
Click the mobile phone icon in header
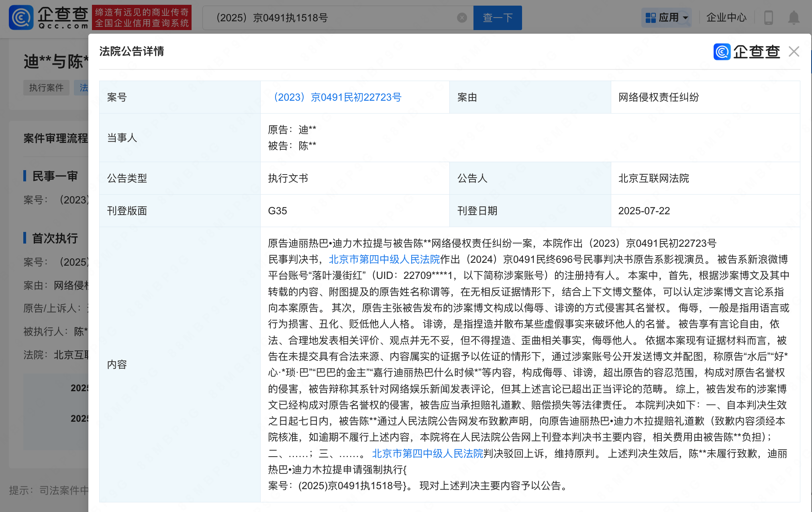tap(768, 18)
